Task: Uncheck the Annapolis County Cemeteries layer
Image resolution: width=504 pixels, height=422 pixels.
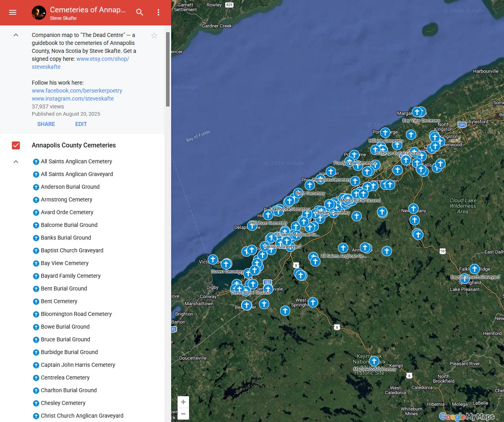Action: pos(16,145)
